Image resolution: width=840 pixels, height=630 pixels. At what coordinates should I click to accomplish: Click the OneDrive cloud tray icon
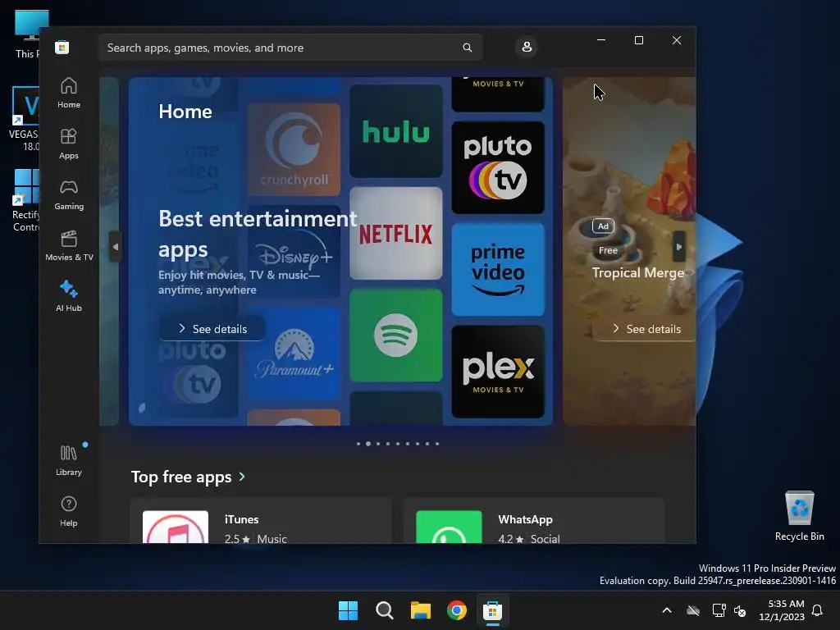[693, 610]
